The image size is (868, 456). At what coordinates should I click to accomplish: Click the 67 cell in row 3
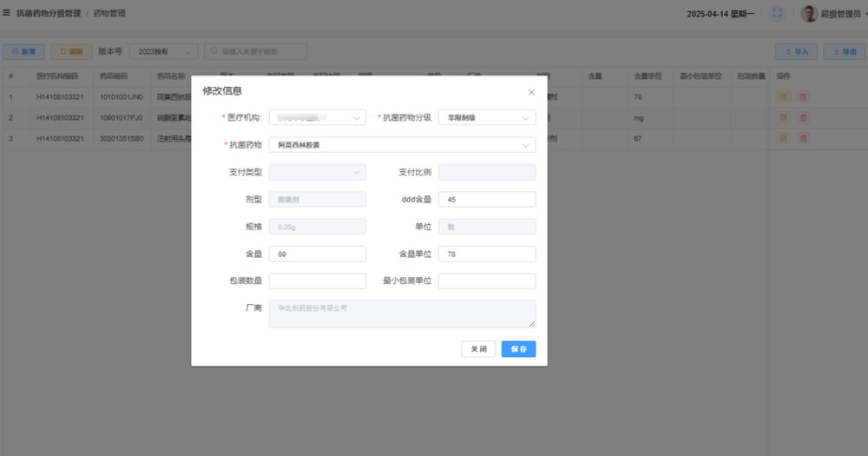coord(638,138)
